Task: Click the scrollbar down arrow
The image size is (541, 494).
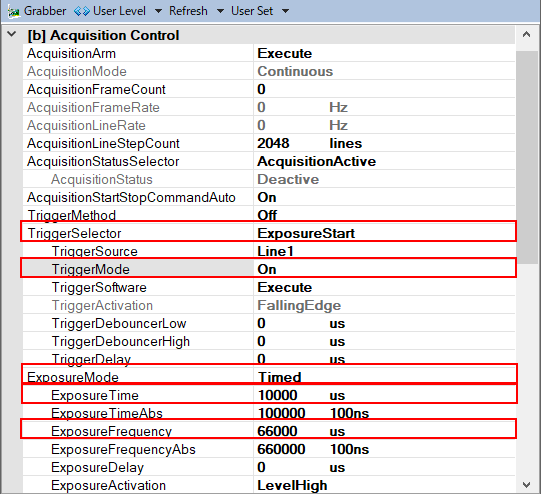Action: click(527, 485)
